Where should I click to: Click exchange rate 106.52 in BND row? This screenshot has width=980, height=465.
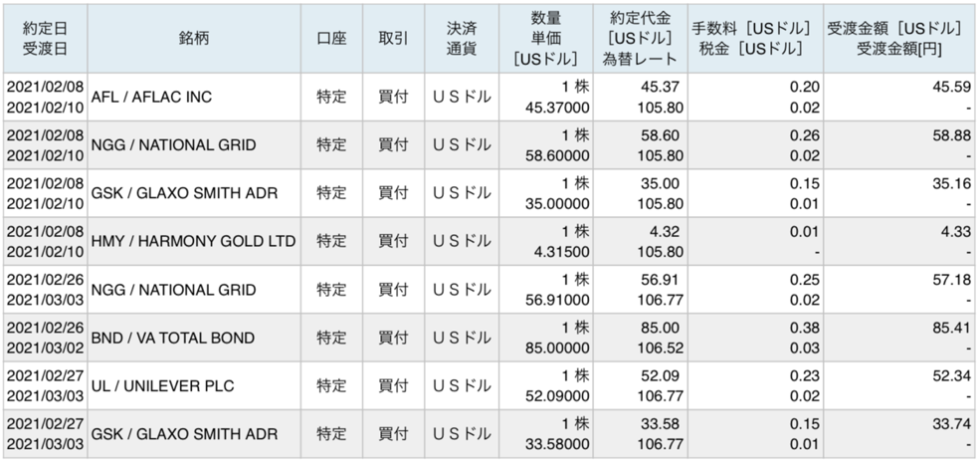(x=661, y=349)
